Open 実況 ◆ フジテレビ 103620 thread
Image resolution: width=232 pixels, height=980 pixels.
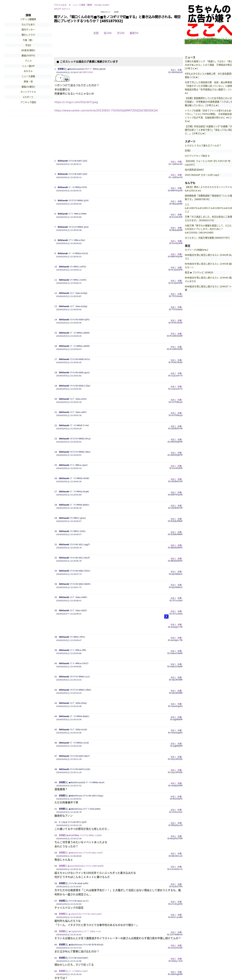[x=199, y=272]
